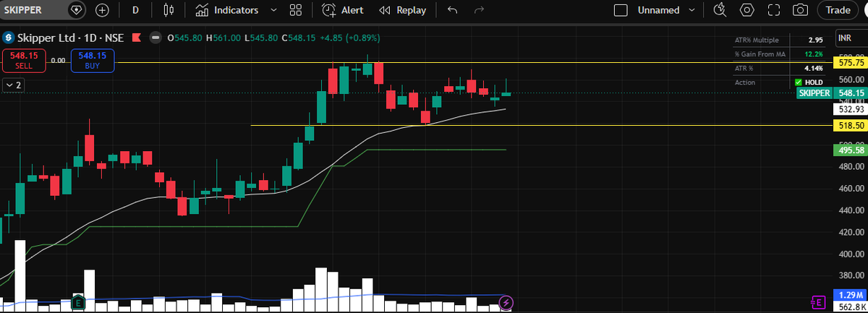This screenshot has height=313, width=868.
Task: Open chart settings hexagon icon
Action: click(x=747, y=10)
